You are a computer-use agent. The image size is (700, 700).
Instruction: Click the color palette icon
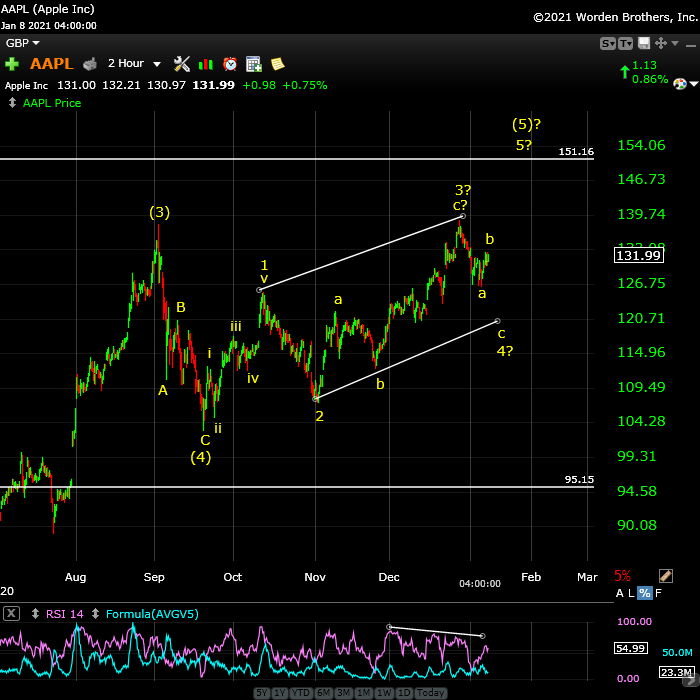679,84
